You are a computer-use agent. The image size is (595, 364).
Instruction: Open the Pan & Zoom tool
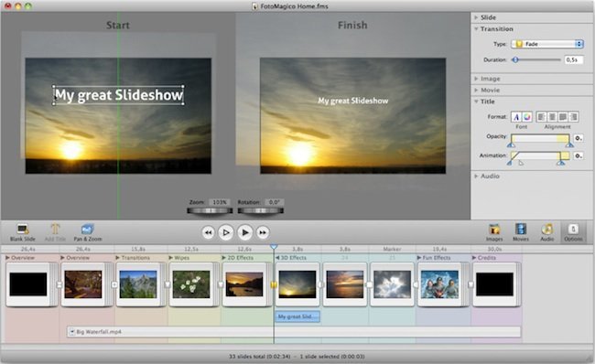88,232
